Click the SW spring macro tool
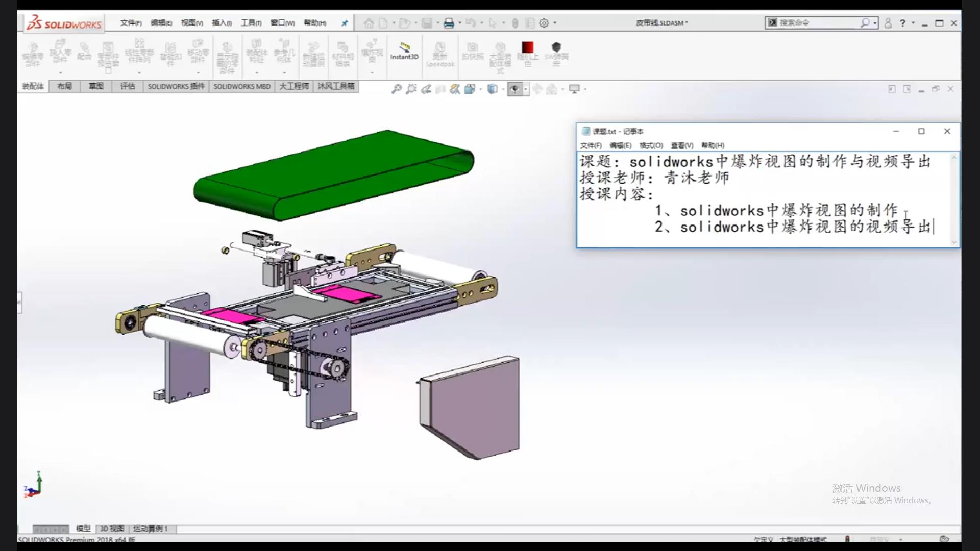 click(556, 53)
